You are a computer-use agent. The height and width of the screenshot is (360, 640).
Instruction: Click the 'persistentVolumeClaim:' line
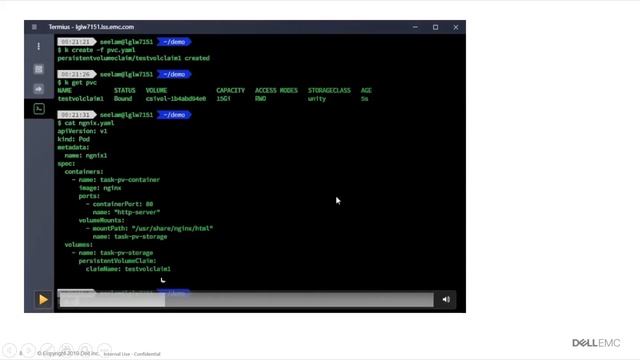118,261
